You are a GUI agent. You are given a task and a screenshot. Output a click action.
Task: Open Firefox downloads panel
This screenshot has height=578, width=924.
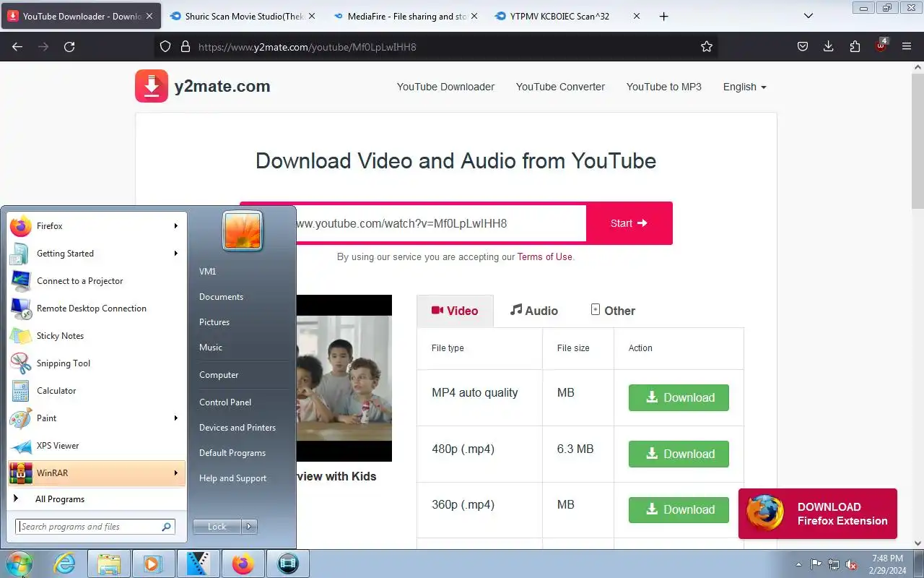[829, 46]
